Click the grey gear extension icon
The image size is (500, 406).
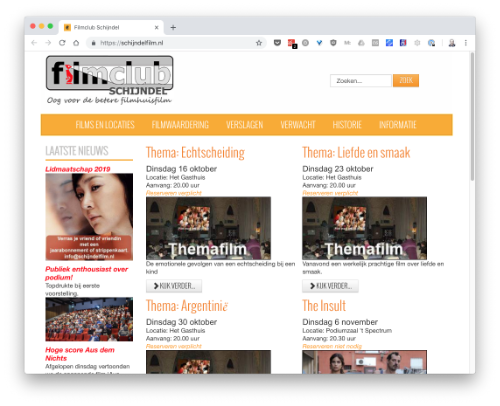coord(417,43)
